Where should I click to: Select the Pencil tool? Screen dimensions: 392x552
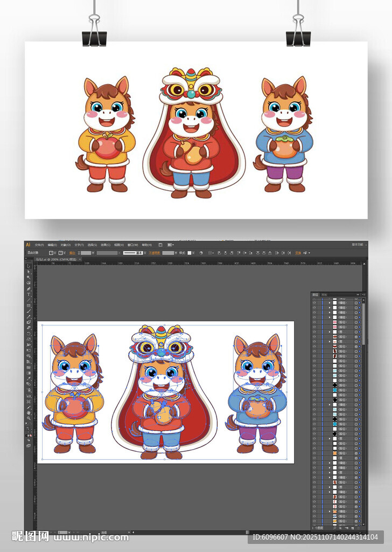pyautogui.click(x=29, y=317)
